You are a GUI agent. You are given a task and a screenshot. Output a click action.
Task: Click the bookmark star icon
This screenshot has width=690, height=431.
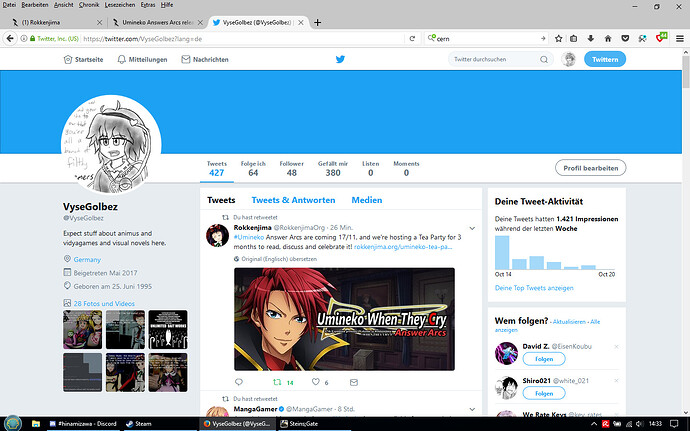coord(558,39)
